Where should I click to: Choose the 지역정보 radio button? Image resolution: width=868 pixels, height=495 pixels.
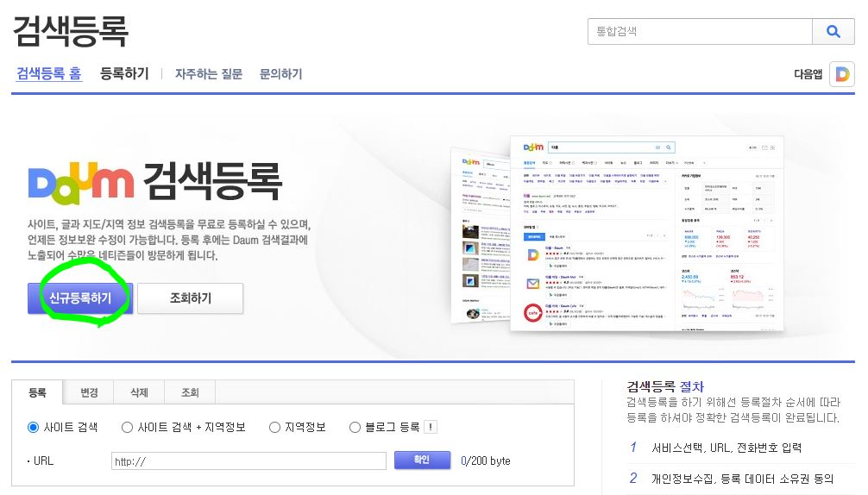[274, 427]
